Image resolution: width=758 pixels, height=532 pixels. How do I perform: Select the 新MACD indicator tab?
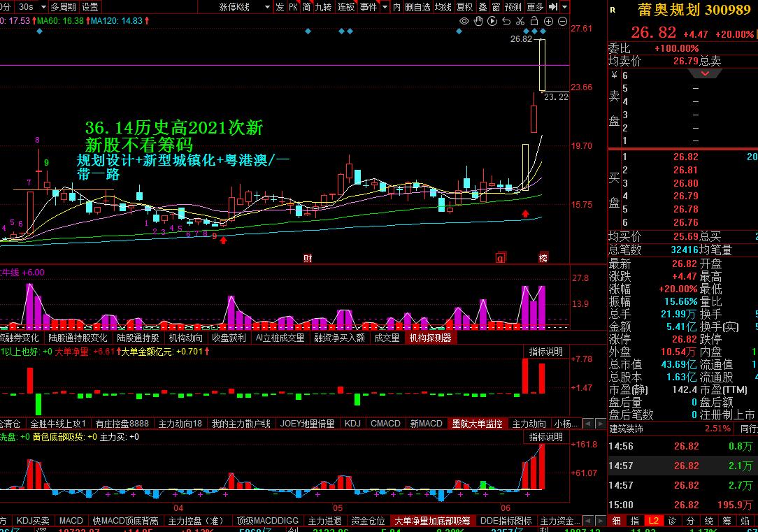[x=426, y=424]
